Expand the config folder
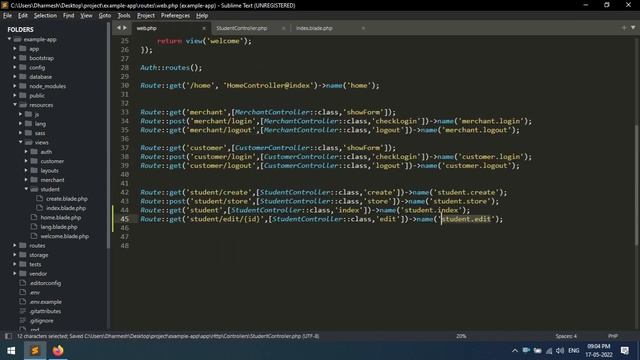 pos(15,67)
